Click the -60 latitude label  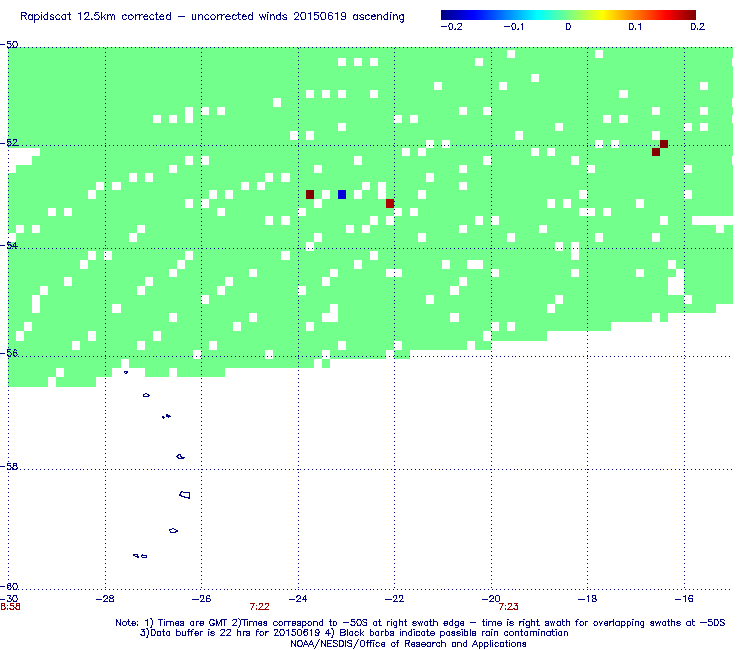pyautogui.click(x=9, y=587)
